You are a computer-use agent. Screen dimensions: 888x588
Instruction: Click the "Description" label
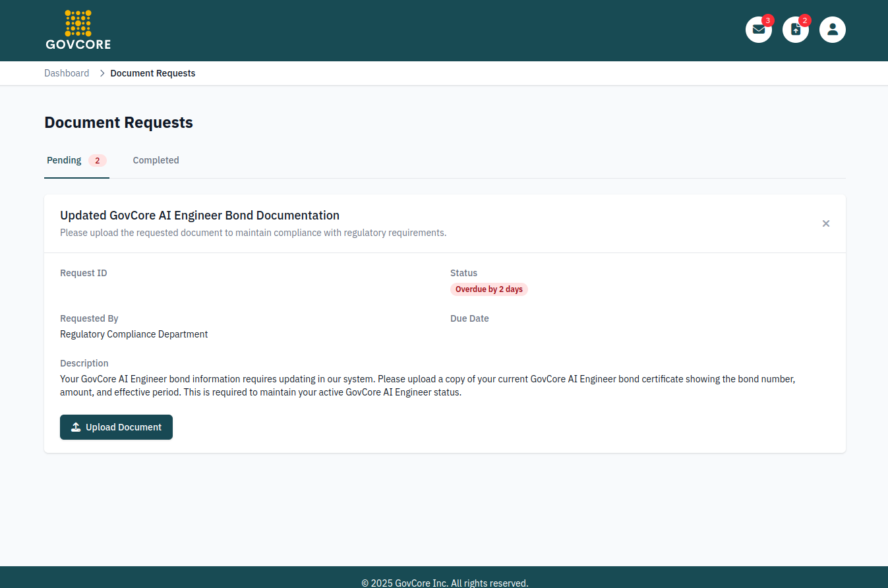pos(84,363)
